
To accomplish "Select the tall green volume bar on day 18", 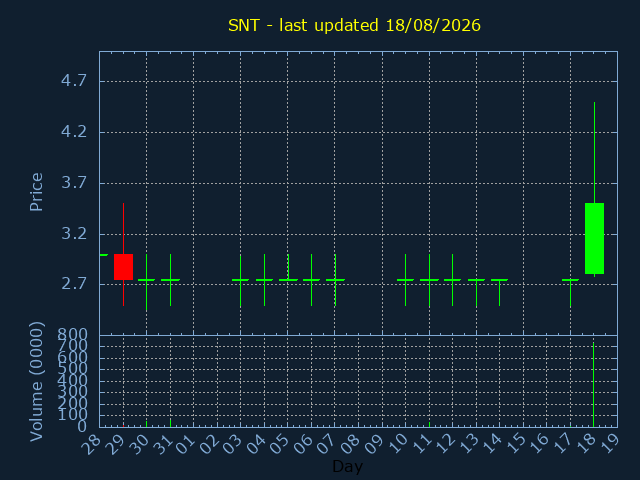I will pos(593,384).
